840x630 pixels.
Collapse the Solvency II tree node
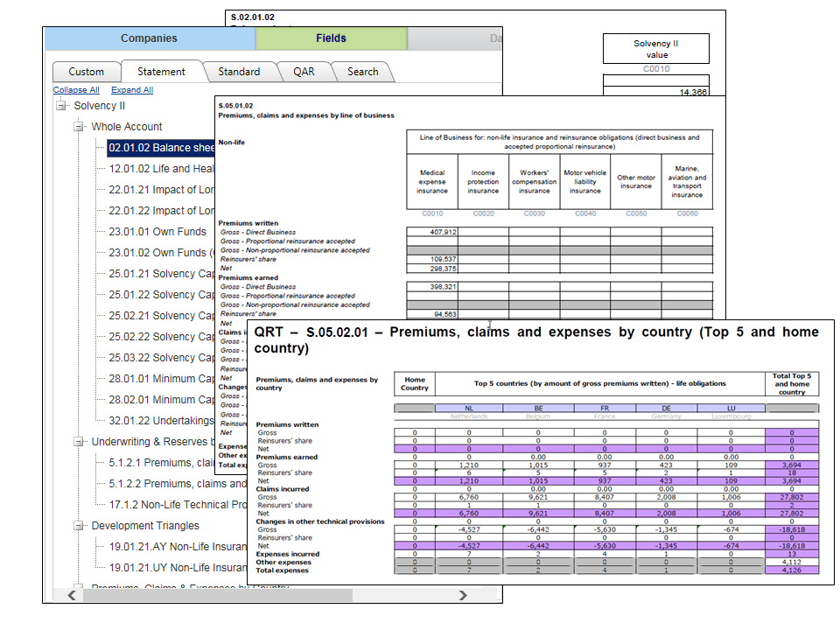pyautogui.click(x=61, y=106)
